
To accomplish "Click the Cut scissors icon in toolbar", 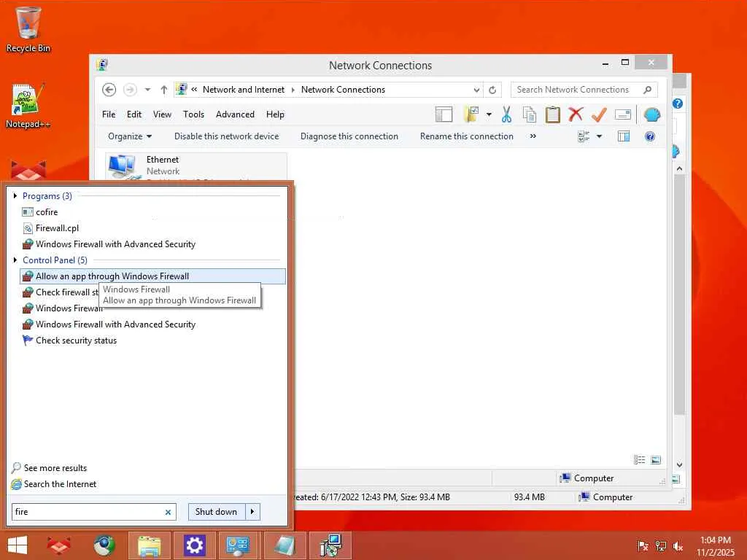I will point(506,114).
